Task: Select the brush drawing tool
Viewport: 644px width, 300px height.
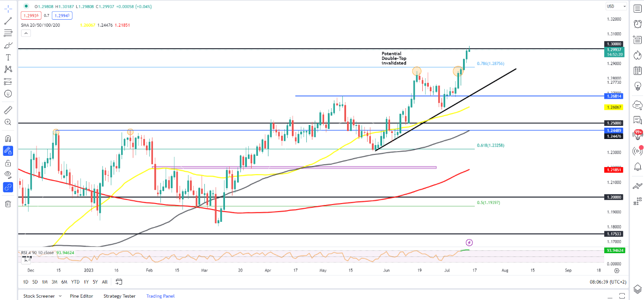Action: [8, 45]
